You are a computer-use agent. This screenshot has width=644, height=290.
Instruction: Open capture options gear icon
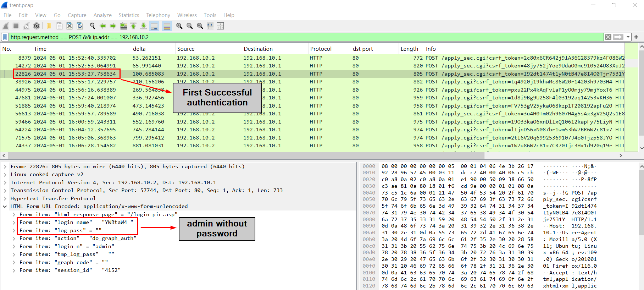tap(37, 26)
